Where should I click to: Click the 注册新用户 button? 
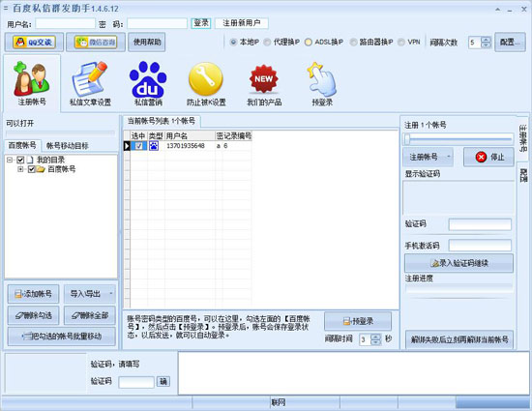coord(242,23)
